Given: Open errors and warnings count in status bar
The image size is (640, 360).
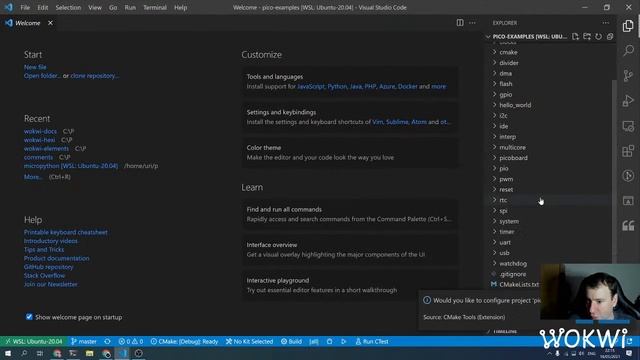Looking at the screenshot, I should pyautogui.click(x=131, y=341).
